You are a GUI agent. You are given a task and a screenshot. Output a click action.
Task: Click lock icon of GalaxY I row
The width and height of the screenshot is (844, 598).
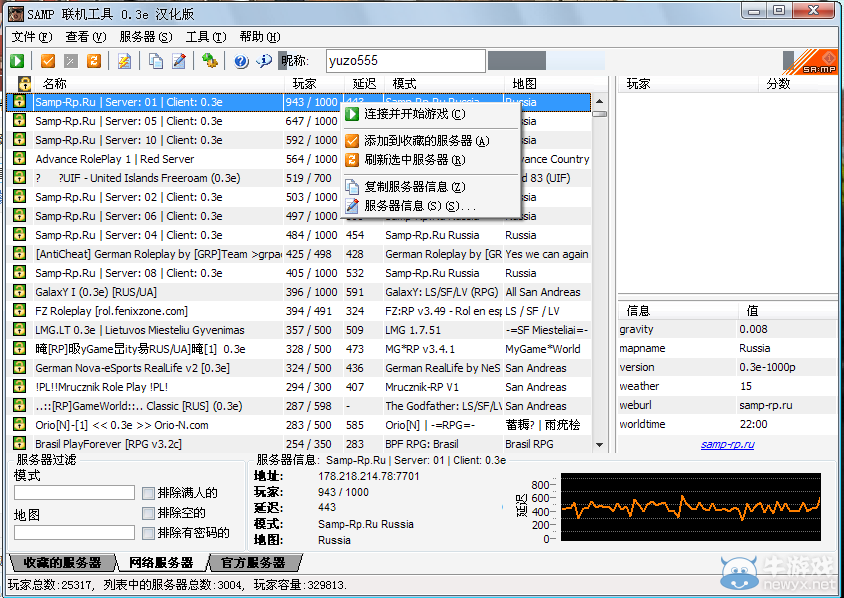[x=19, y=291]
